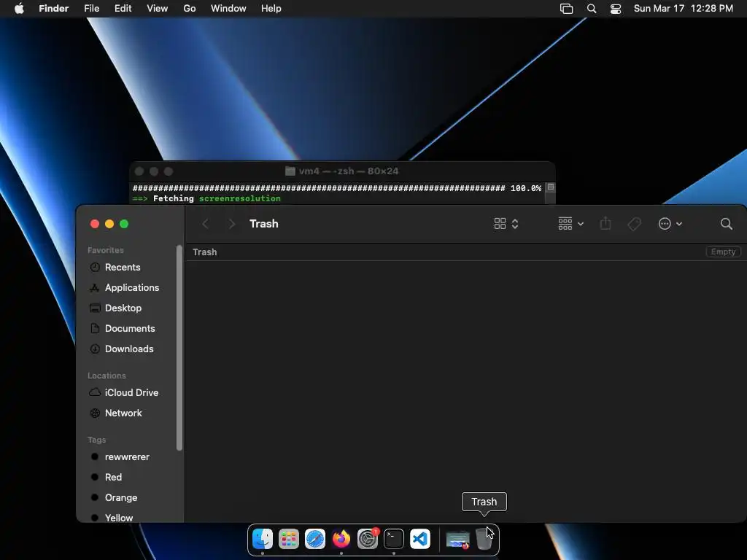Viewport: 747px width, 560px height.
Task: Go forward with Finder's forward arrow
Action: [x=232, y=224]
